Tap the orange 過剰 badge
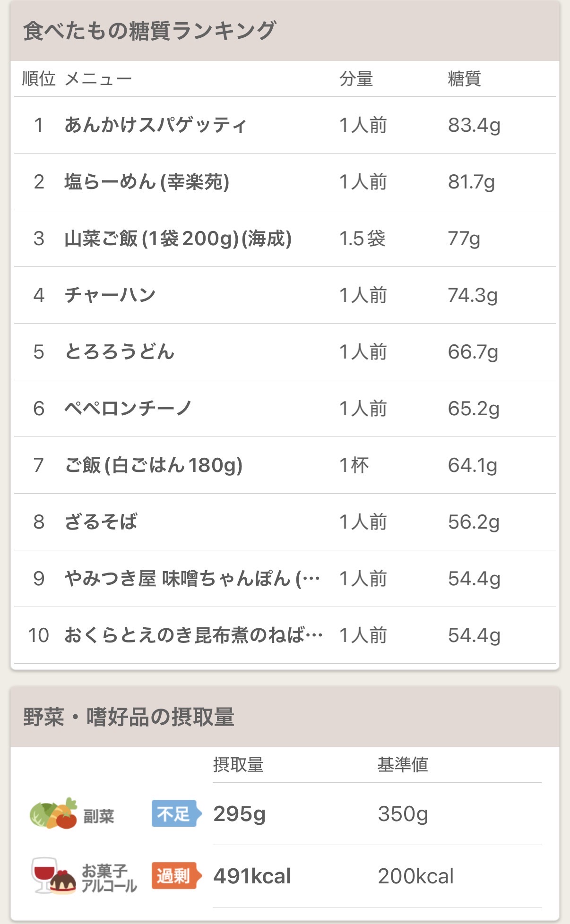This screenshot has width=570, height=924. (x=176, y=876)
